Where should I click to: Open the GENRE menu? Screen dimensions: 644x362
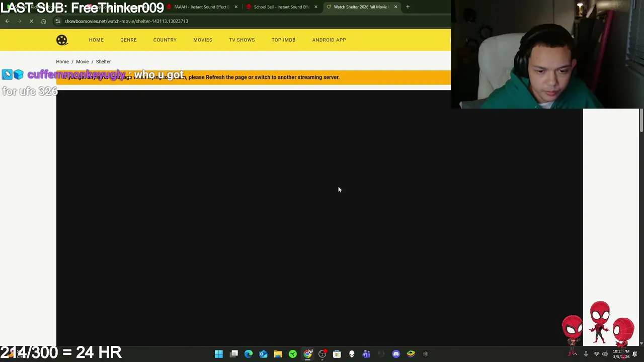[128, 40]
